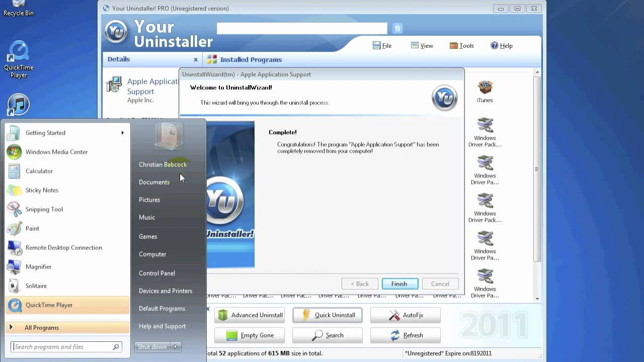The height and width of the screenshot is (362, 644).
Task: Expand All Programs in Start menu
Action: click(x=67, y=327)
